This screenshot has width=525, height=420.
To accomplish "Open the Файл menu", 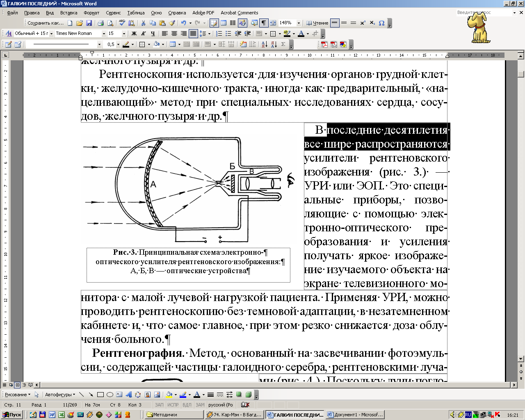I will coord(12,13).
